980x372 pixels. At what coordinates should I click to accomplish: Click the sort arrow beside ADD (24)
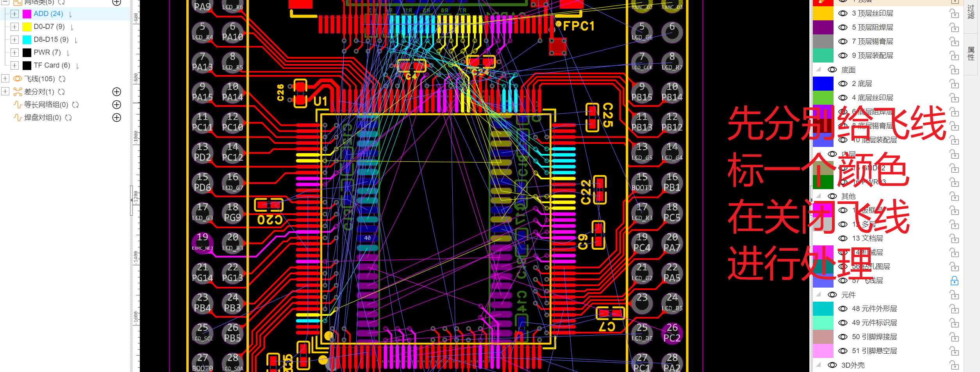[x=70, y=15]
